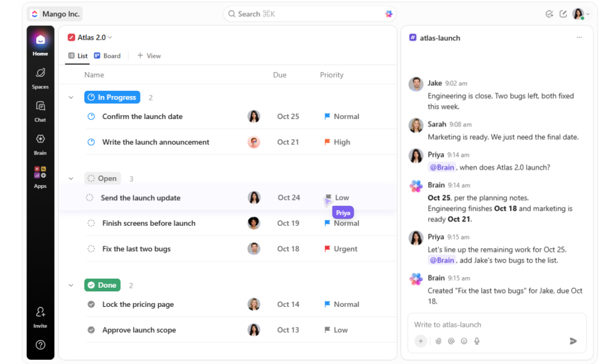
Task: Open the Atlas 2.0 list dropdown arrow
Action: pyautogui.click(x=111, y=38)
